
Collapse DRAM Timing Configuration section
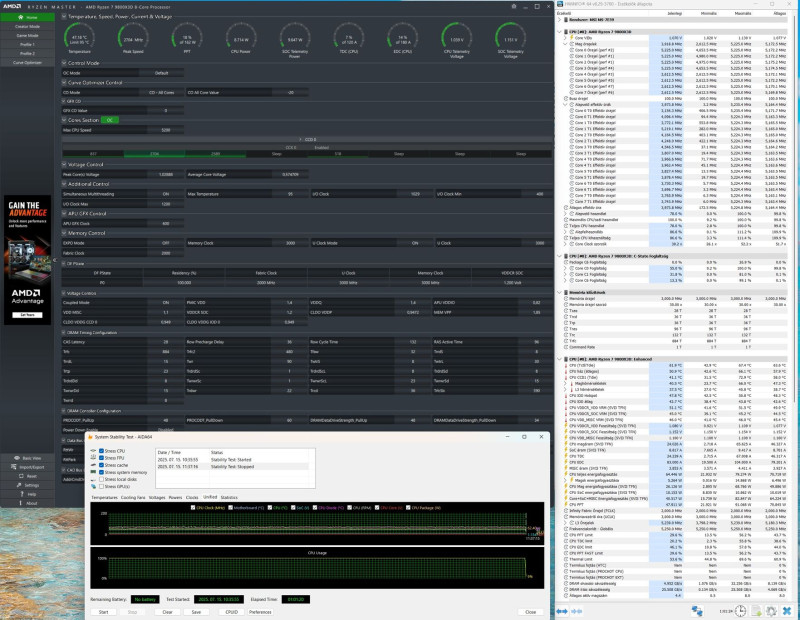coord(64,333)
